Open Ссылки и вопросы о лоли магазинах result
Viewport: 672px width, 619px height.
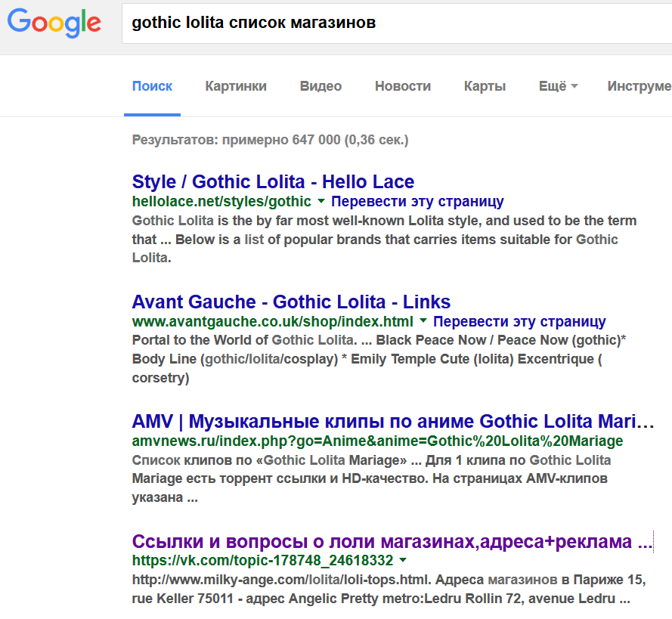[392, 541]
